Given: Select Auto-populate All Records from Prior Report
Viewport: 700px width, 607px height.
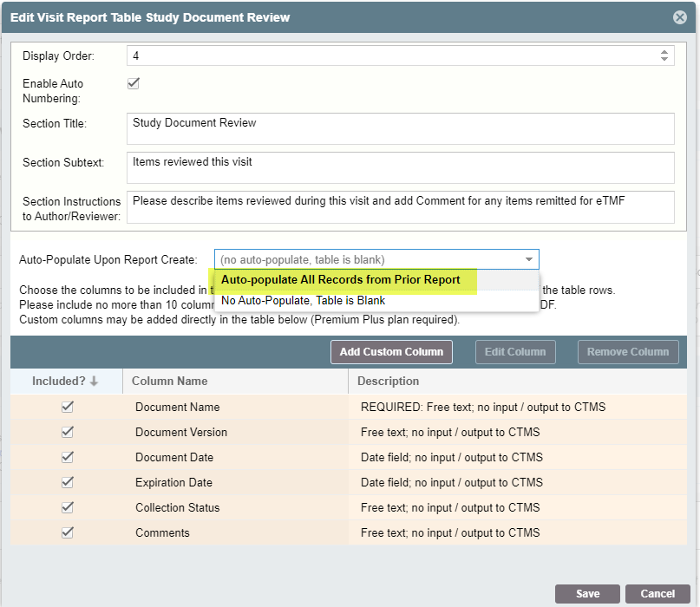Looking at the screenshot, I should [340, 280].
